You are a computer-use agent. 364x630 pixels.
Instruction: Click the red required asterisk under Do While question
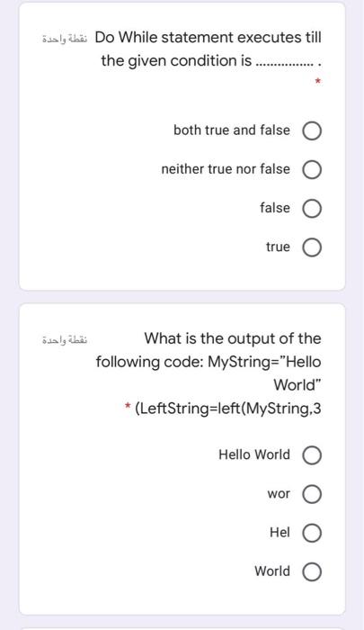click(317, 82)
